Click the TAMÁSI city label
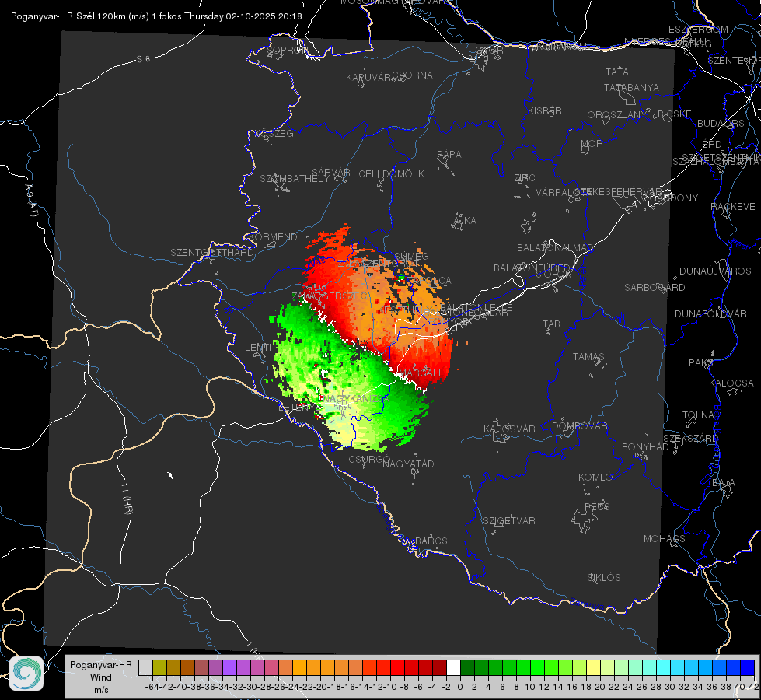The width and height of the screenshot is (761, 700). [x=590, y=357]
